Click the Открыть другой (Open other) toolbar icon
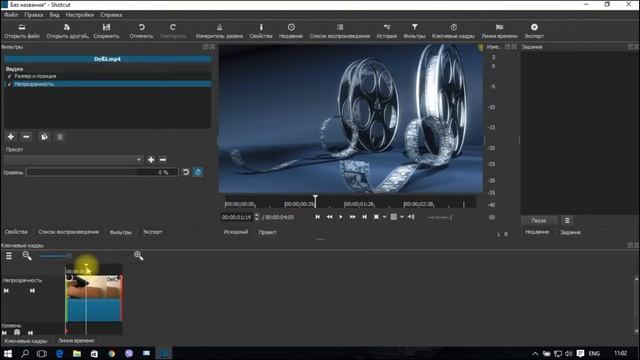640x360 pixels. (x=67, y=27)
